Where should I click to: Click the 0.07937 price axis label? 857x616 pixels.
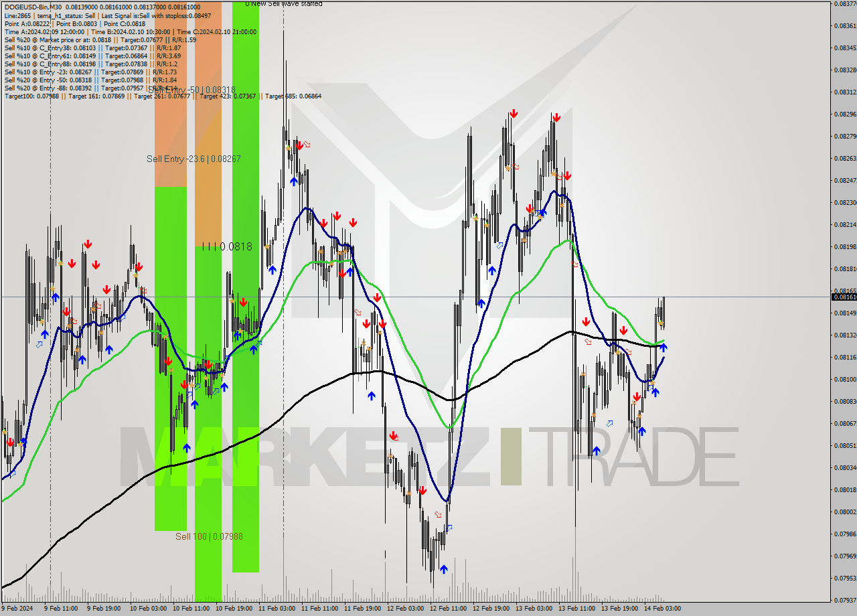click(x=846, y=600)
